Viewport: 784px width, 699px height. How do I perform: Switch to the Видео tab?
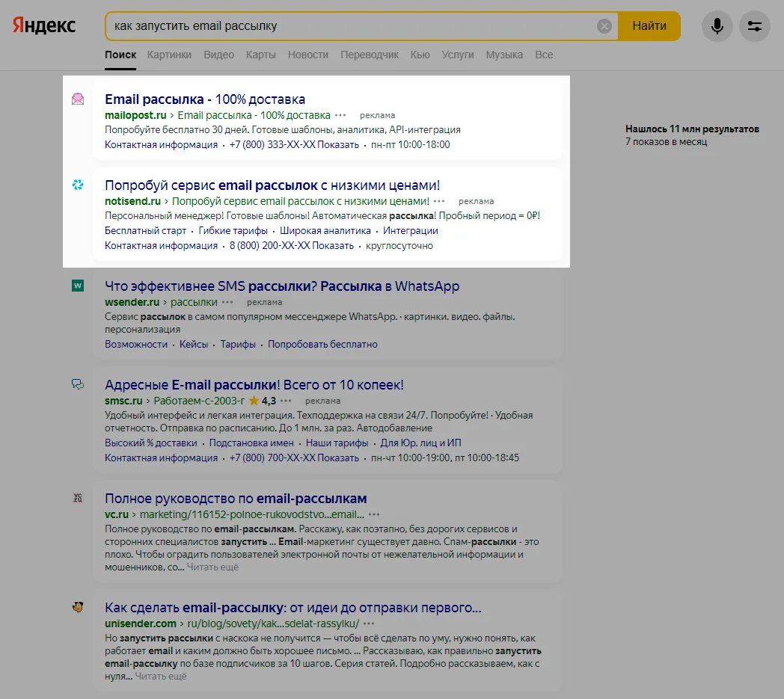(x=218, y=55)
